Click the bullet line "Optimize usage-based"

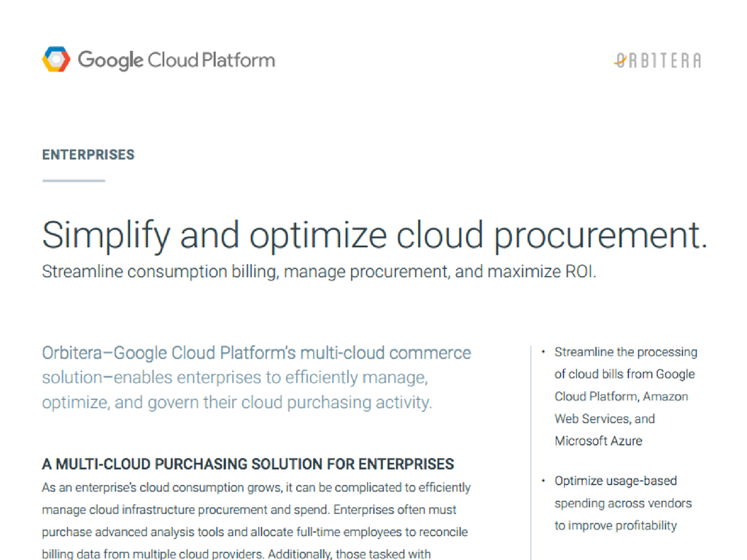tap(616, 481)
